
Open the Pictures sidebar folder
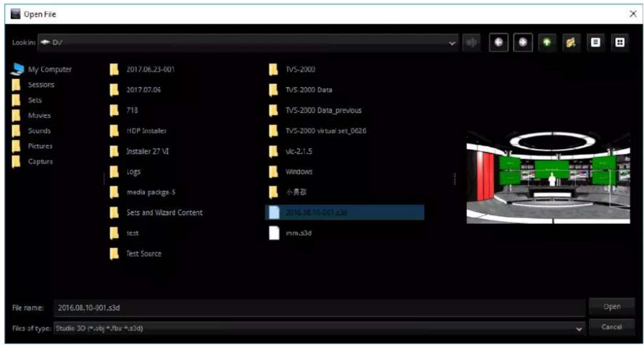(32, 146)
